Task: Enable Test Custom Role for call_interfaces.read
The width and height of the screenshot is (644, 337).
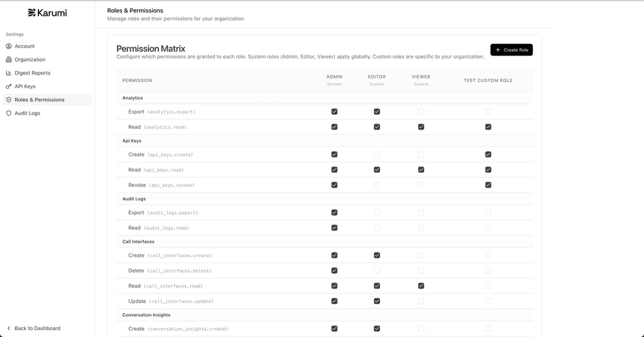Action: click(488, 286)
